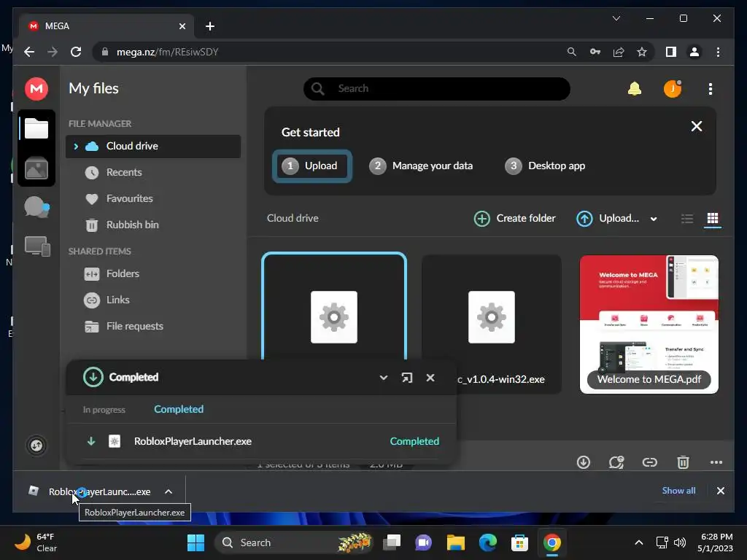Viewport: 747px width, 560px height.
Task: Open the Devices icon in the left rail
Action: [x=37, y=246]
